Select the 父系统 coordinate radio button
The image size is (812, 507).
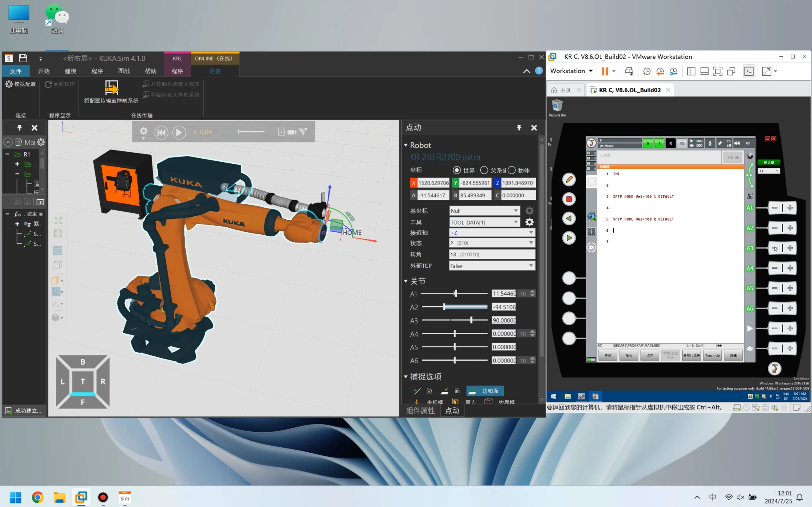click(484, 170)
